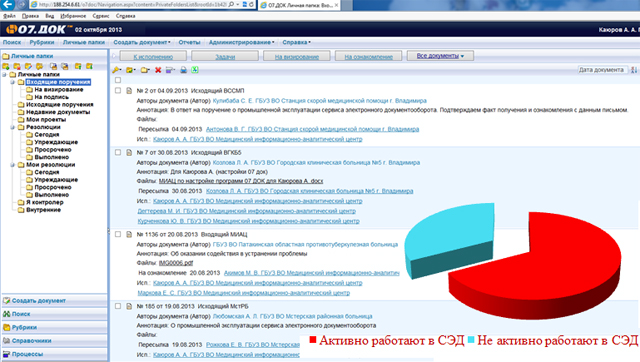The height and width of the screenshot is (362, 640).
Task: Open the Создать документ menu dropdown
Action: (142, 42)
